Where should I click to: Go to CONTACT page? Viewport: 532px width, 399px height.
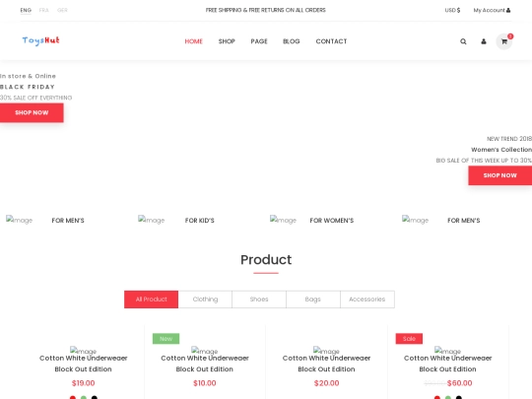click(x=331, y=41)
